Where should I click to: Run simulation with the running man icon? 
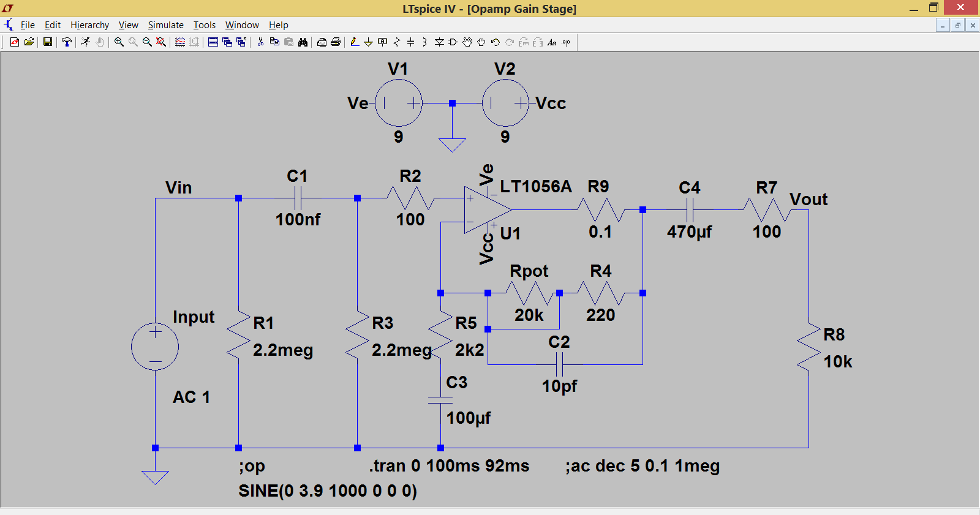(x=86, y=42)
